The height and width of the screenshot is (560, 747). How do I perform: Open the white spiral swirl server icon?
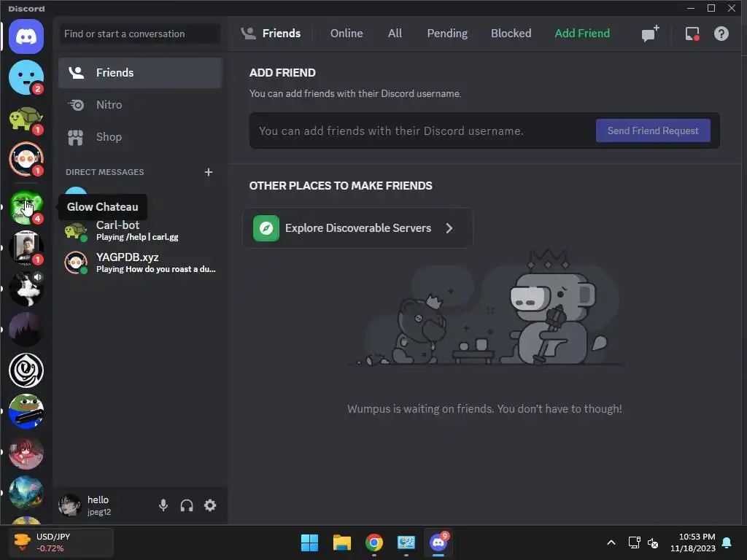(x=26, y=370)
